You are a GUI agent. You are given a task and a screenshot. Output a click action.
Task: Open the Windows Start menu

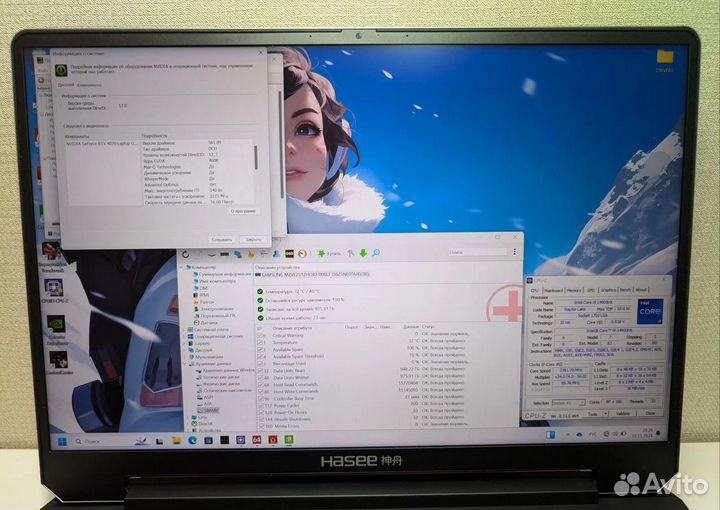coord(62,442)
